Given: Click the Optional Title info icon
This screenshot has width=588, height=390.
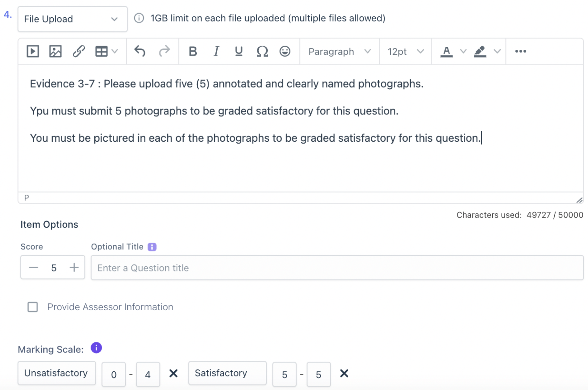Looking at the screenshot, I should pos(152,247).
